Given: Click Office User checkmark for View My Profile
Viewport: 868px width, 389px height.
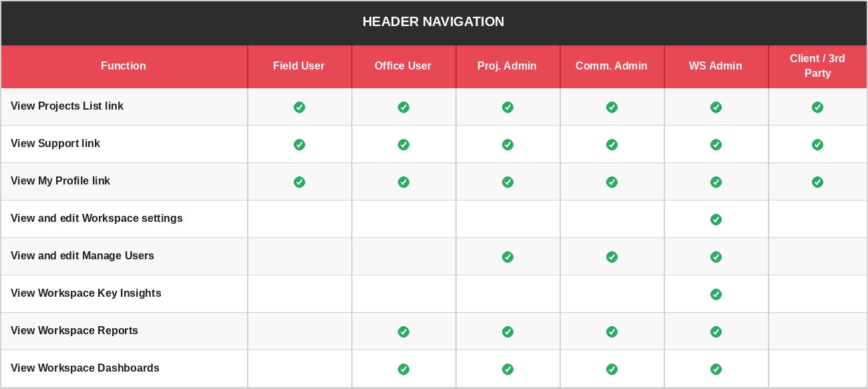Looking at the screenshot, I should pyautogui.click(x=403, y=182).
